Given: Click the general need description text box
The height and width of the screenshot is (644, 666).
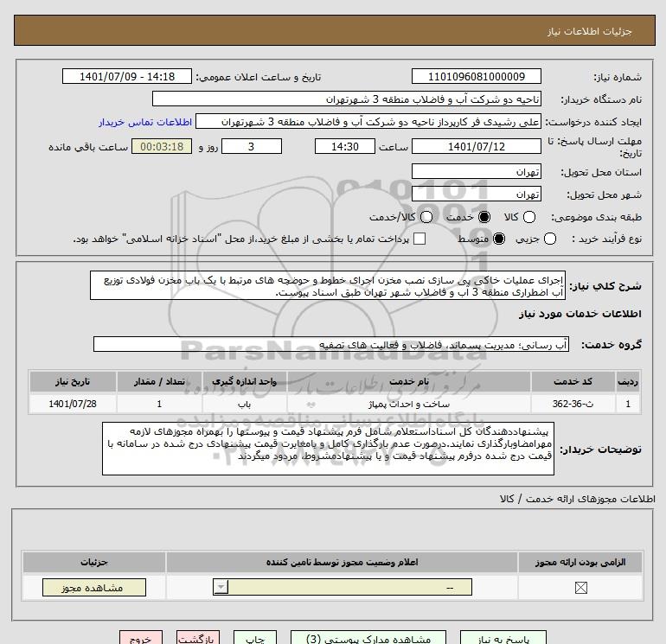Looking at the screenshot, I should [x=328, y=286].
